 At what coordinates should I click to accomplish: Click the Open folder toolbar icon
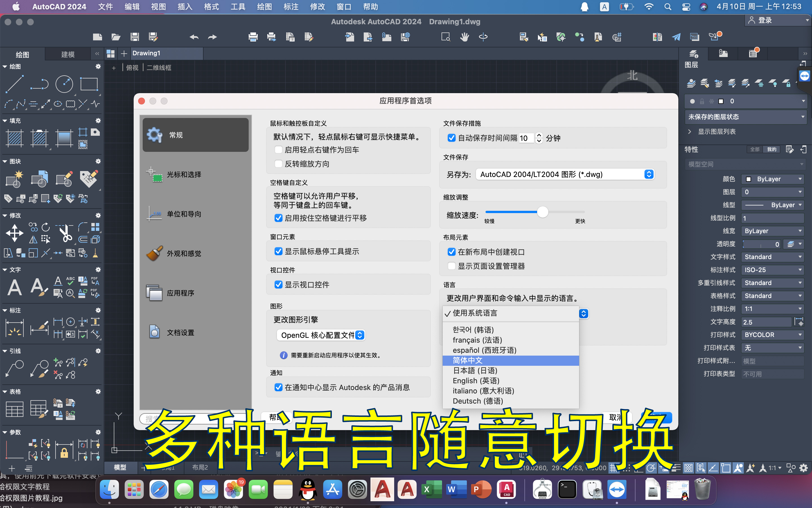point(116,37)
